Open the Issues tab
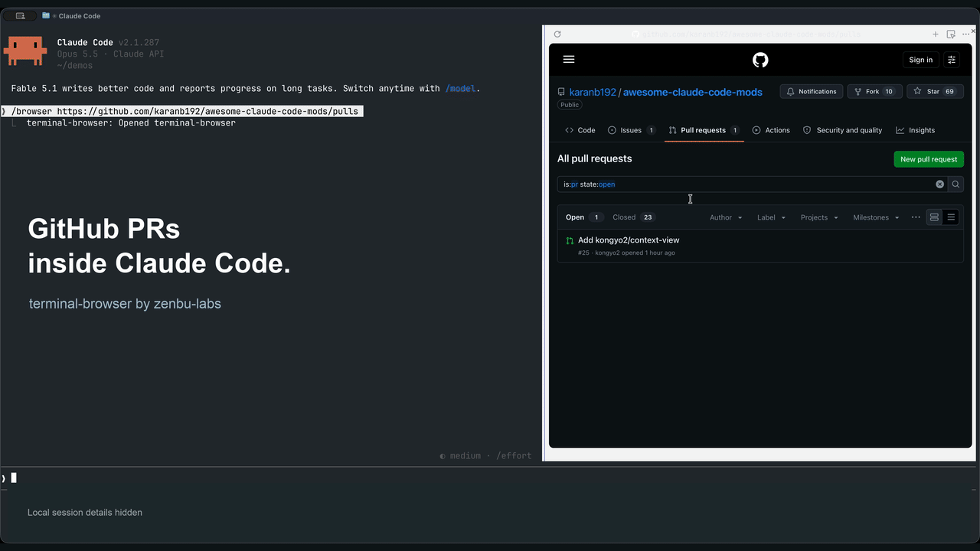 (x=632, y=130)
